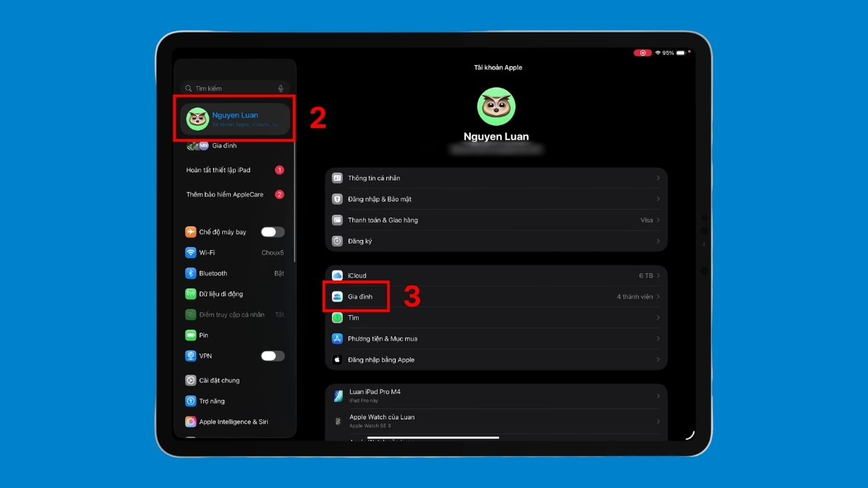
Task: Click the Wi-Fi icon in the sidebar
Action: pyautogui.click(x=191, y=253)
